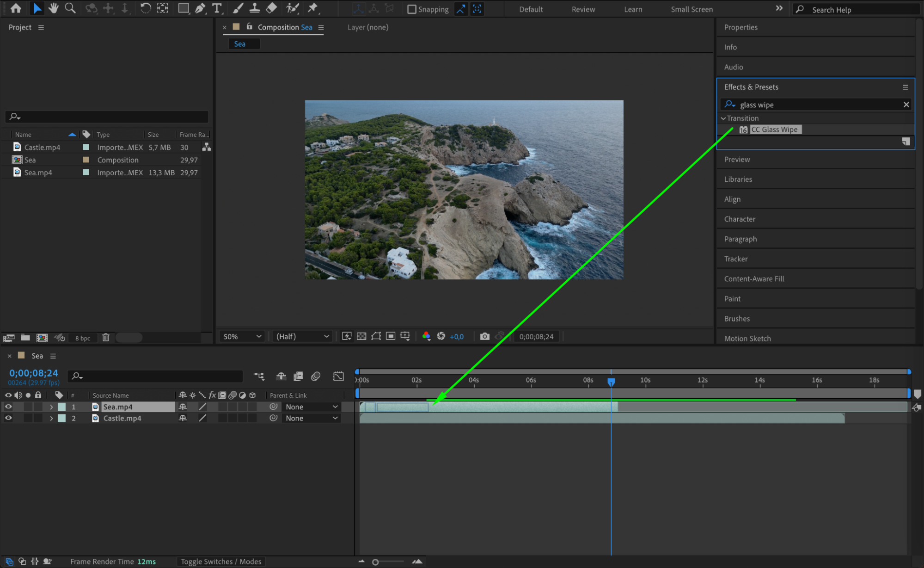
Task: Toggle the composition lock icon in tab
Action: point(249,26)
